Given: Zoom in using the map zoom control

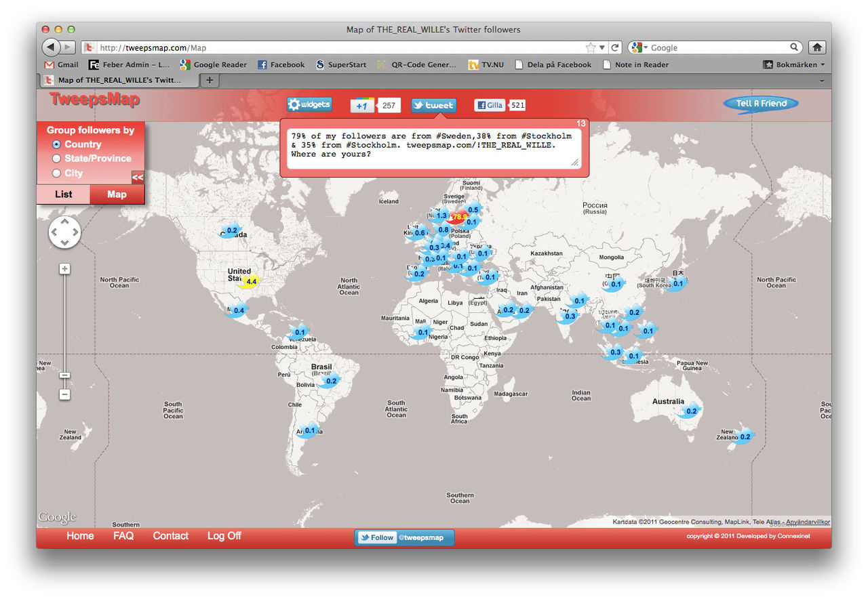Looking at the screenshot, I should pyautogui.click(x=64, y=268).
